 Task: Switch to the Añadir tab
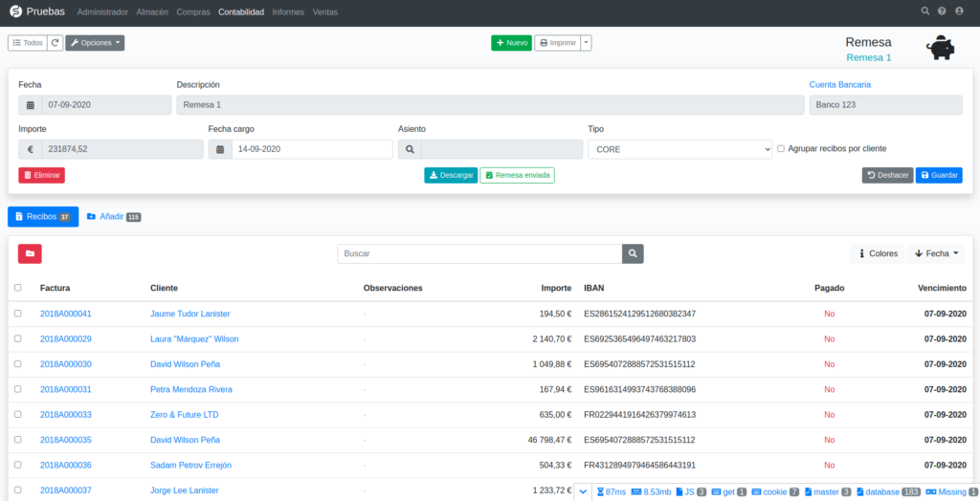tap(113, 217)
